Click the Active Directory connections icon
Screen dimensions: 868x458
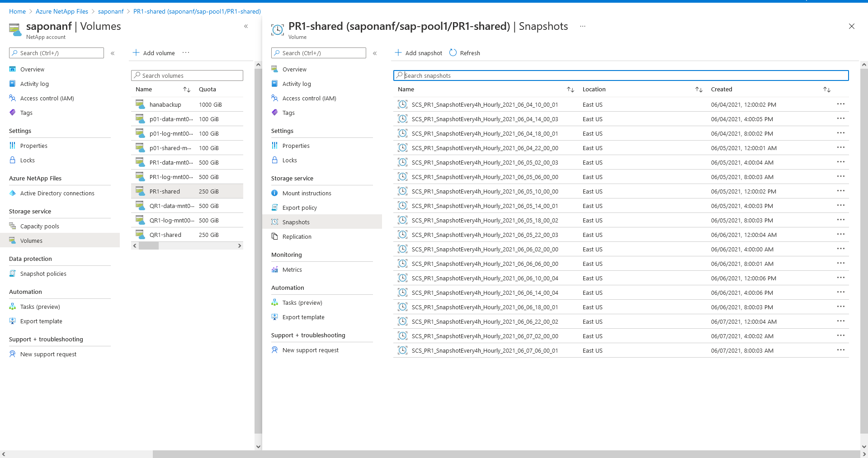click(x=13, y=193)
